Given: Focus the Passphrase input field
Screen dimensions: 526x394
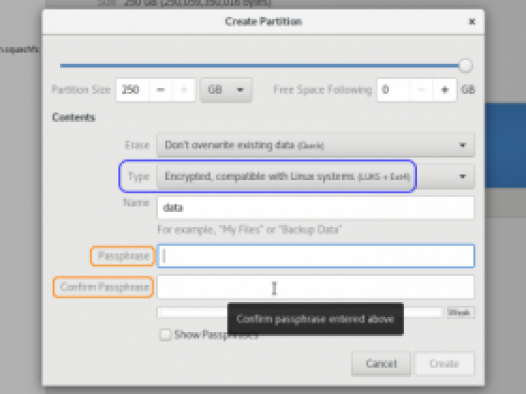Looking at the screenshot, I should (315, 256).
